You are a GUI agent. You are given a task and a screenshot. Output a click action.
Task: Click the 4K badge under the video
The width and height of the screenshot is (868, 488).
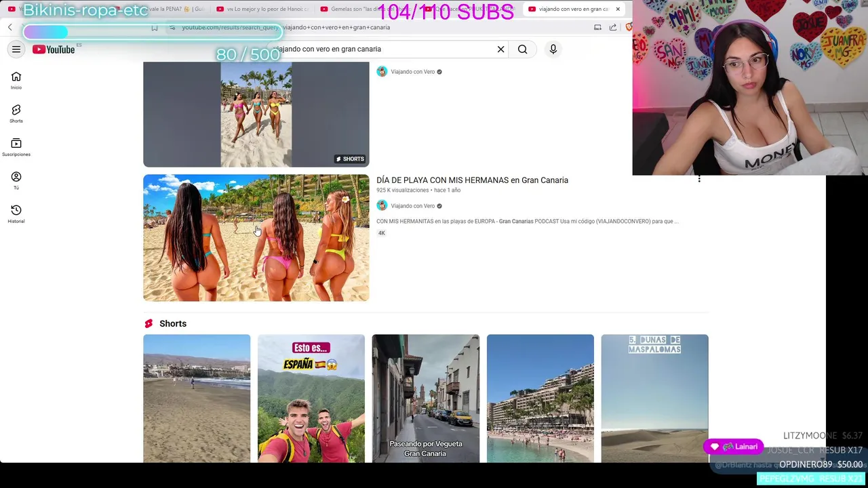click(382, 233)
